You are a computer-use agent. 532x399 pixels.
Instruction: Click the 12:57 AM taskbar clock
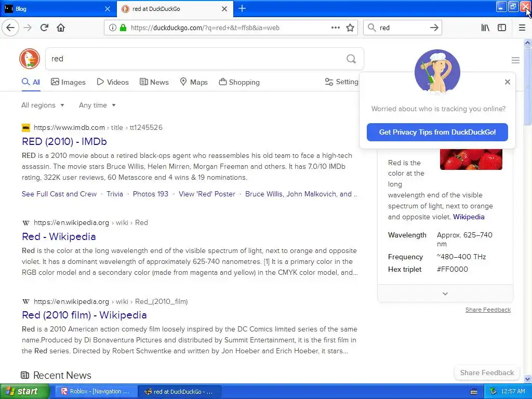(513, 392)
